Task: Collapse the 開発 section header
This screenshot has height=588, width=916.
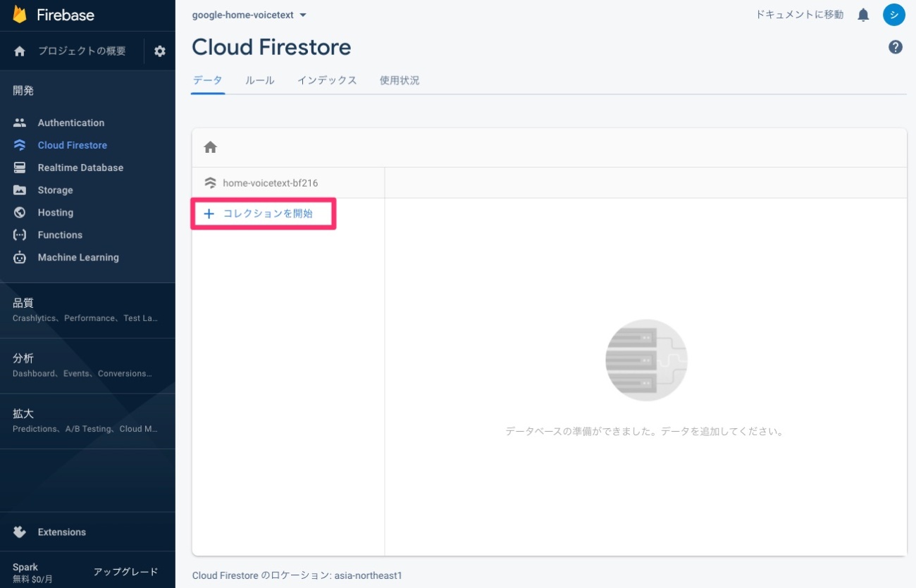Action: (23, 90)
